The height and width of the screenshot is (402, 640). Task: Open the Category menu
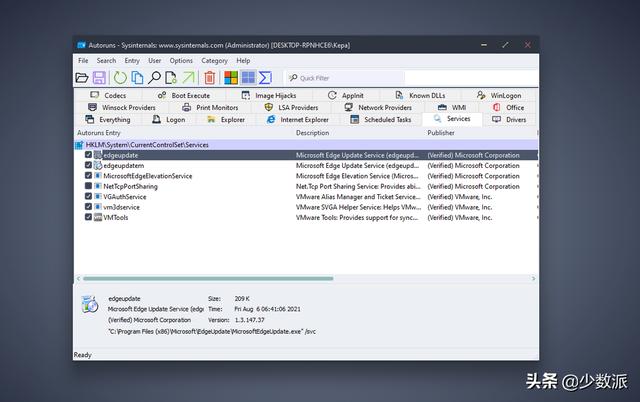214,60
